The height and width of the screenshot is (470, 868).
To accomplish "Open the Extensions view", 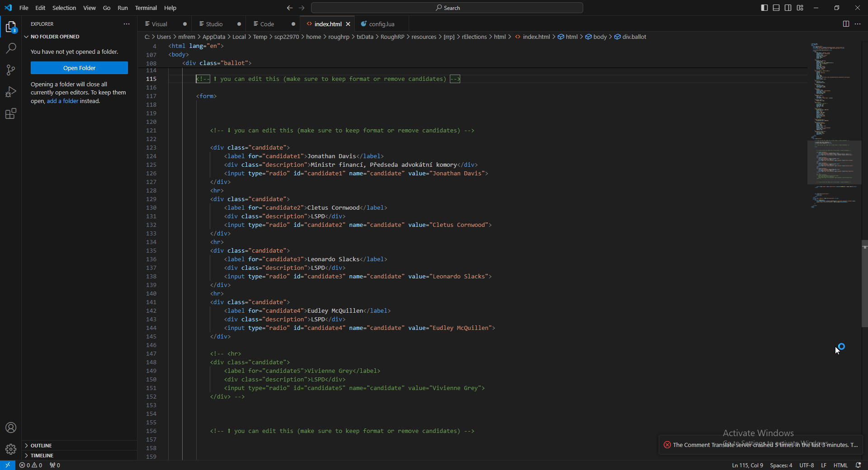I will point(10,113).
